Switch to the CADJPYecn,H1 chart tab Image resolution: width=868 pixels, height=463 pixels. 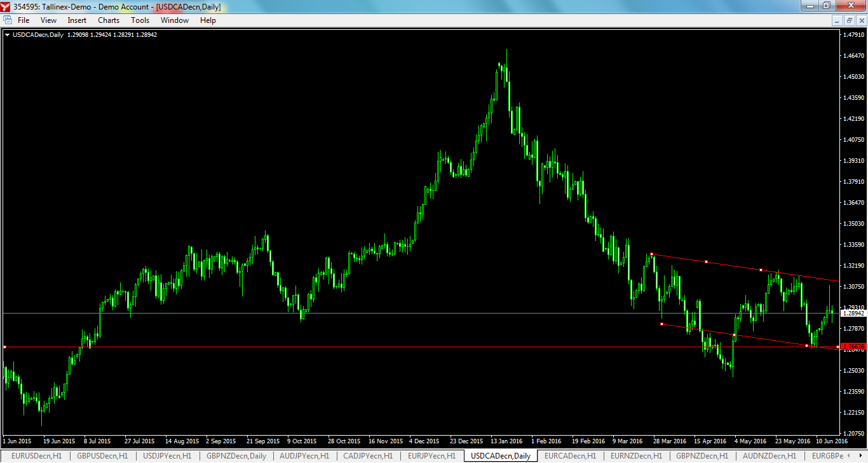(x=367, y=455)
